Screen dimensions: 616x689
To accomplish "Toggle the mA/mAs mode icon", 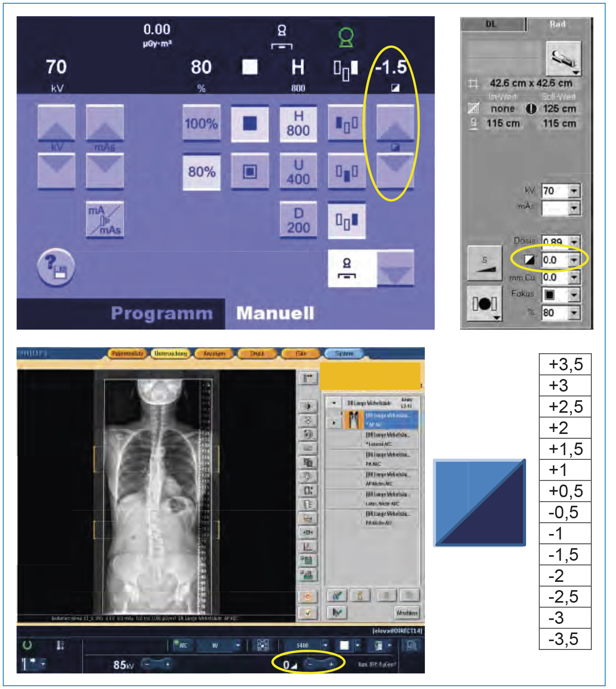I will tap(105, 220).
